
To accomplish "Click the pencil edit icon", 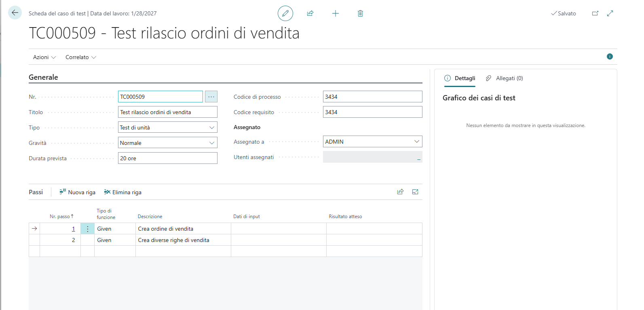I will [x=285, y=13].
